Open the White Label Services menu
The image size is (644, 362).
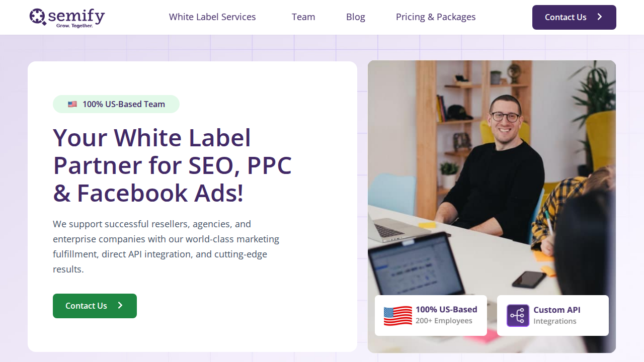212,17
